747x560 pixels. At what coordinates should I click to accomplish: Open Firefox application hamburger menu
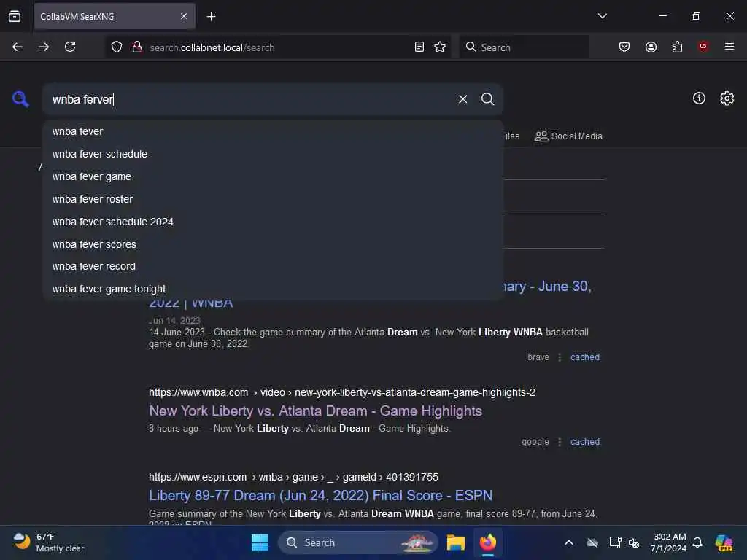tap(729, 47)
